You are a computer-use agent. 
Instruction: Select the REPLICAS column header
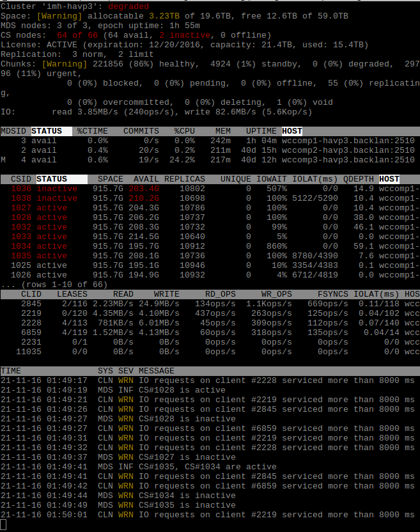coord(185,179)
